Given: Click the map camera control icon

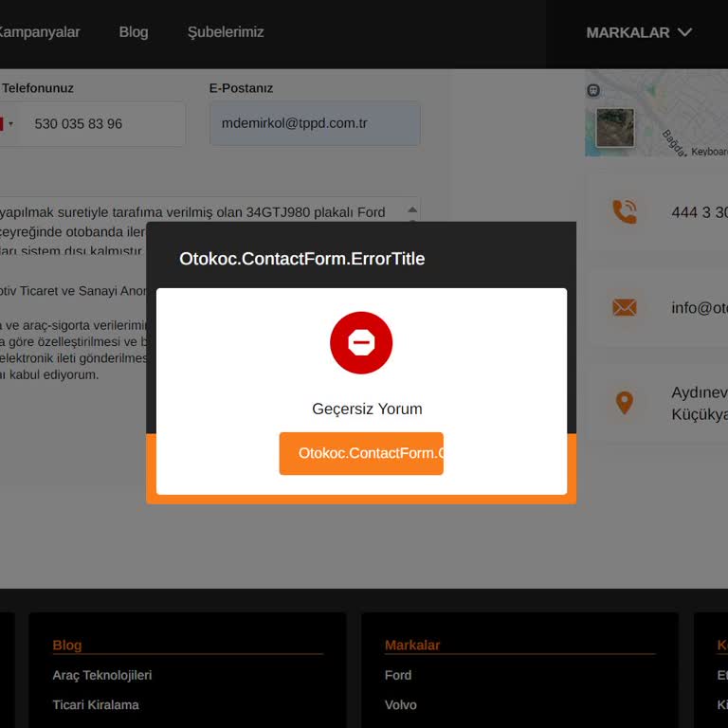Looking at the screenshot, I should pos(593,90).
